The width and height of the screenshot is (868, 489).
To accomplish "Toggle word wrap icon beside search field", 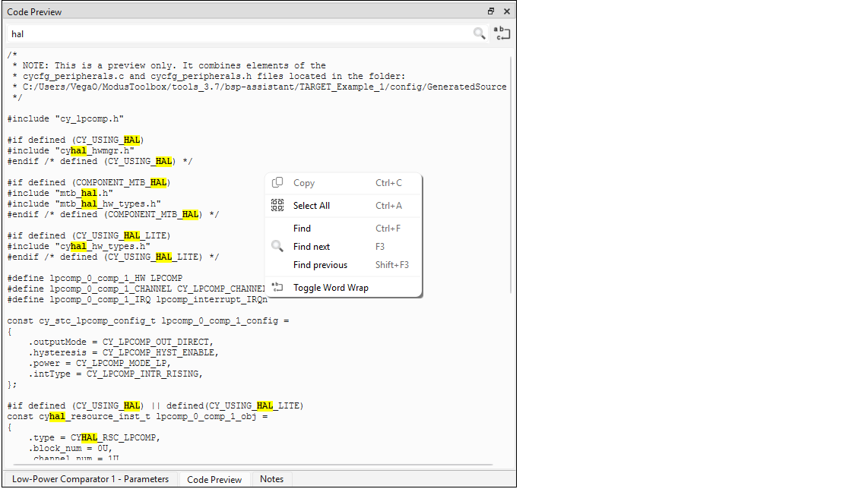I will pyautogui.click(x=502, y=33).
